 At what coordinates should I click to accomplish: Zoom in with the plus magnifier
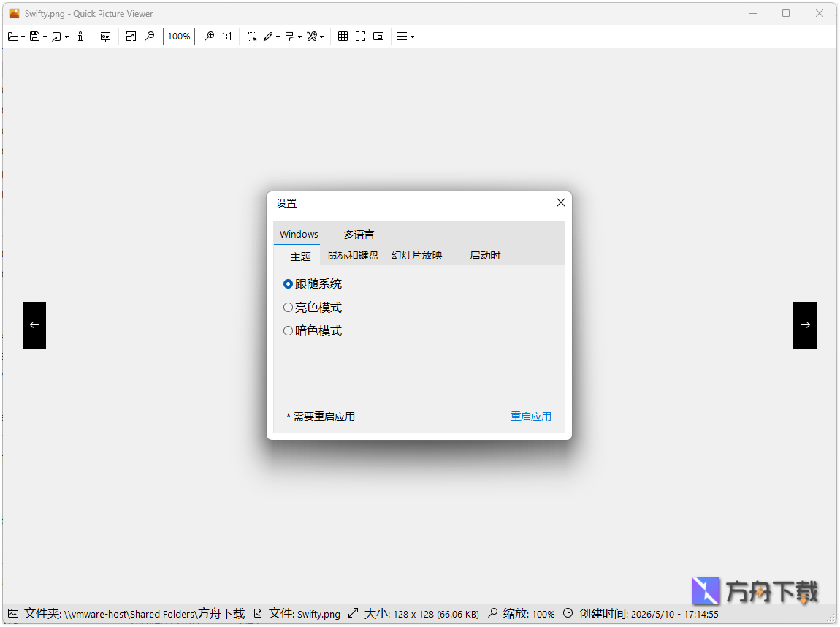coord(210,37)
